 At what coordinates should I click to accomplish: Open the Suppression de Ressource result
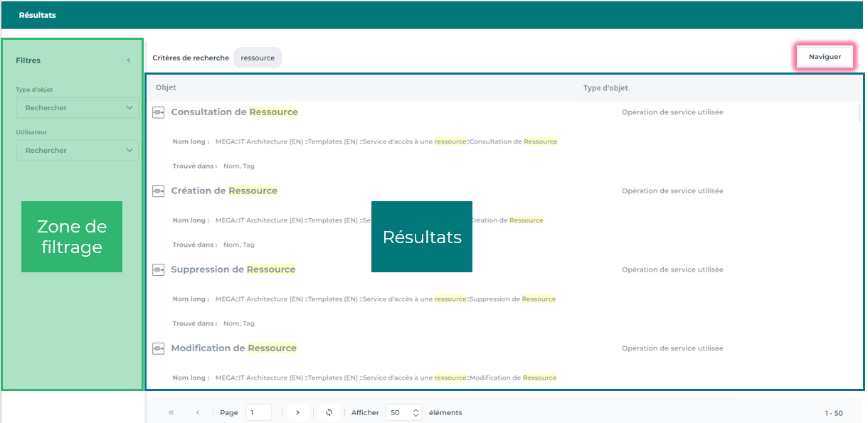pos(233,270)
